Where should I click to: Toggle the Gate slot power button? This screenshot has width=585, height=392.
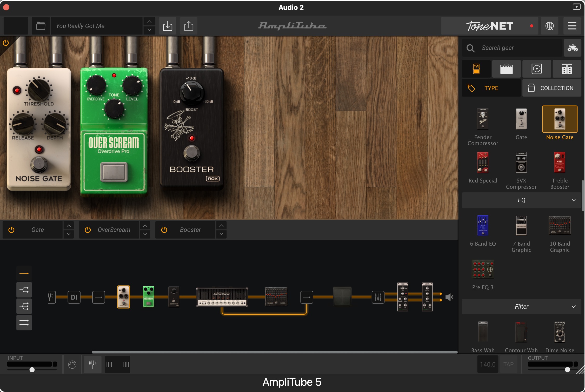pyautogui.click(x=11, y=230)
